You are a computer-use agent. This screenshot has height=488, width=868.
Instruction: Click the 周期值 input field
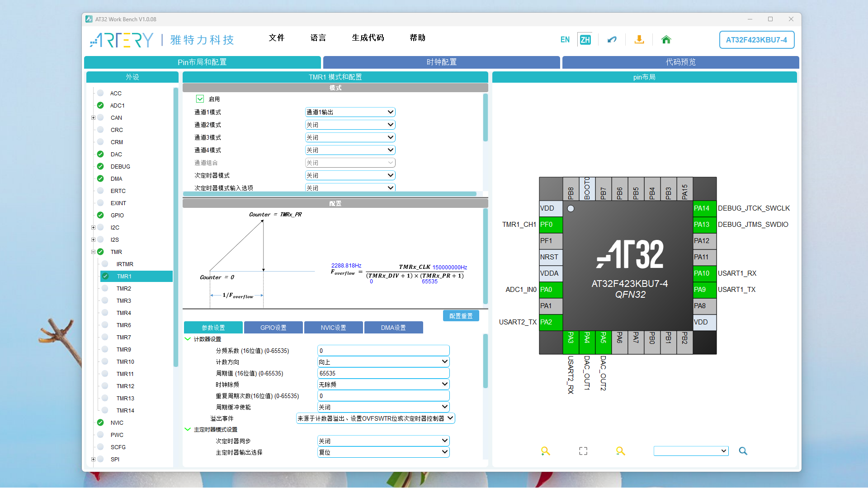coord(383,373)
